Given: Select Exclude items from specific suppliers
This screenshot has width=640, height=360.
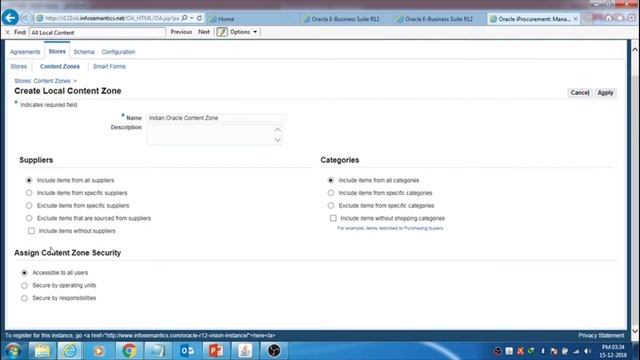Looking at the screenshot, I should tap(29, 205).
